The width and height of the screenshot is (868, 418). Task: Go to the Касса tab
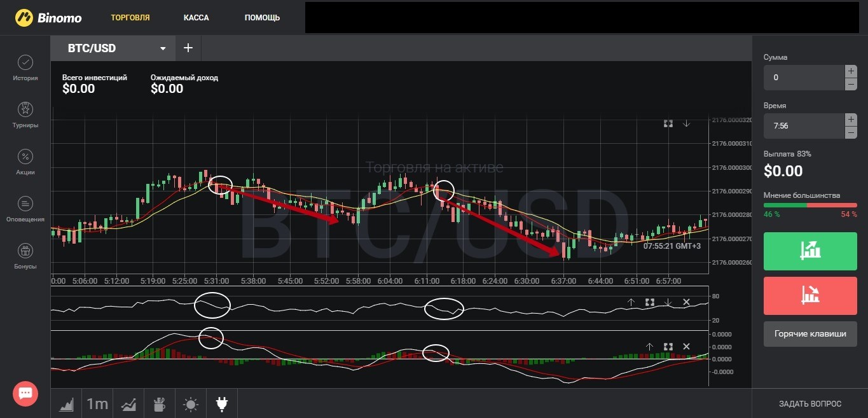(x=196, y=17)
